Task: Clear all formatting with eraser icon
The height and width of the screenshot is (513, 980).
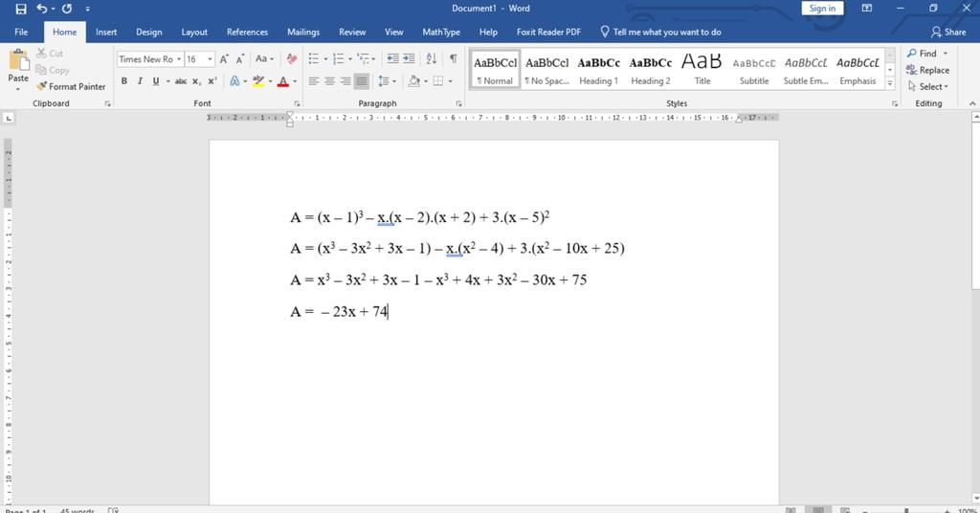Action: (x=291, y=59)
